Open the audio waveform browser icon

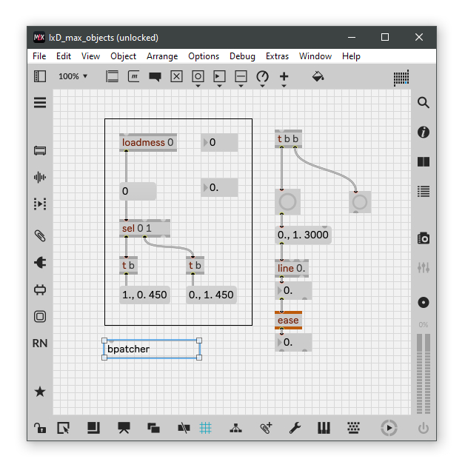(x=40, y=177)
